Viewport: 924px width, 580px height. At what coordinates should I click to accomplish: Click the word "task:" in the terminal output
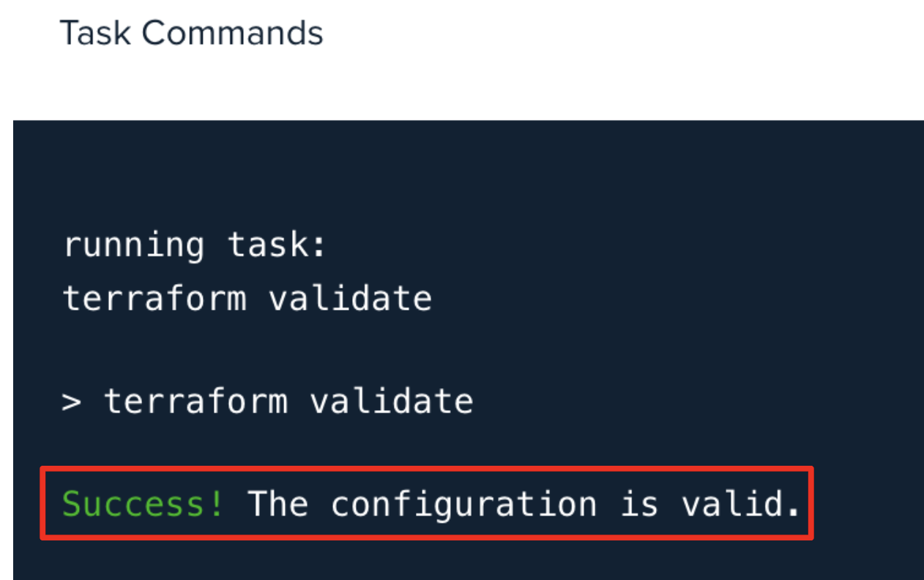pyautogui.click(x=276, y=245)
